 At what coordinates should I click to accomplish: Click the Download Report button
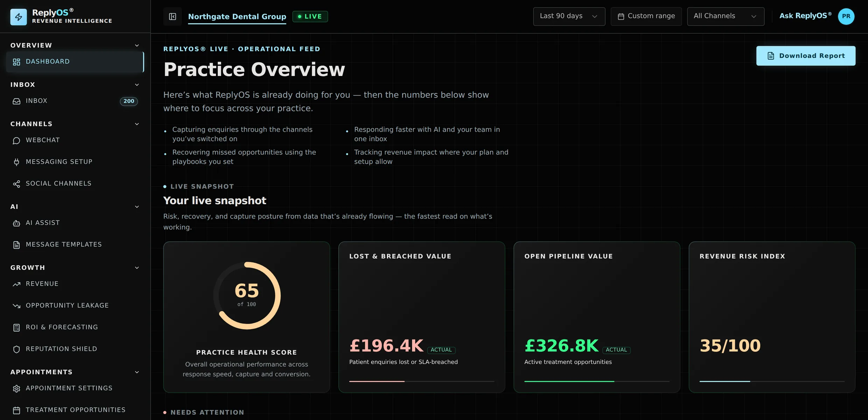coord(806,56)
